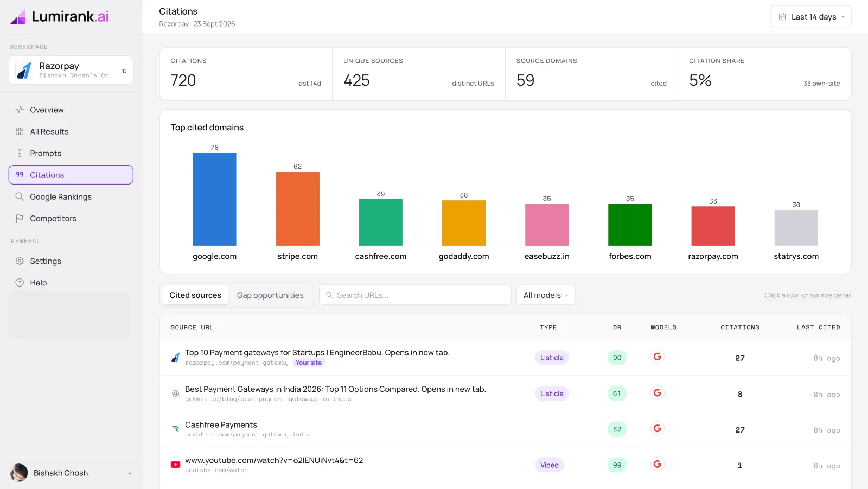The height and width of the screenshot is (489, 868).
Task: Click the Lumirank.ai logo icon
Action: 18,17
